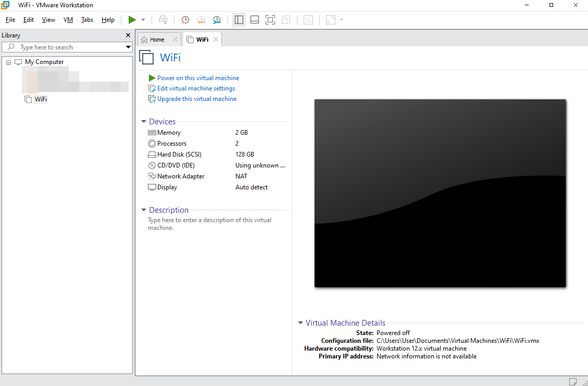Click the Memory device row
588x386 pixels.
217,133
